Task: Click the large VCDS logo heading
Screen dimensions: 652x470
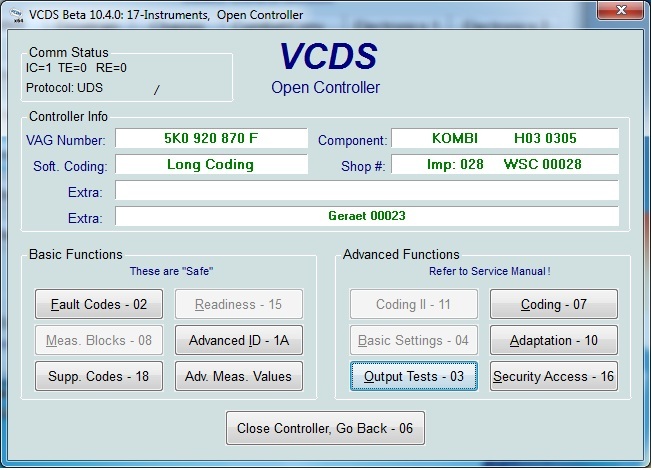Action: click(x=328, y=56)
